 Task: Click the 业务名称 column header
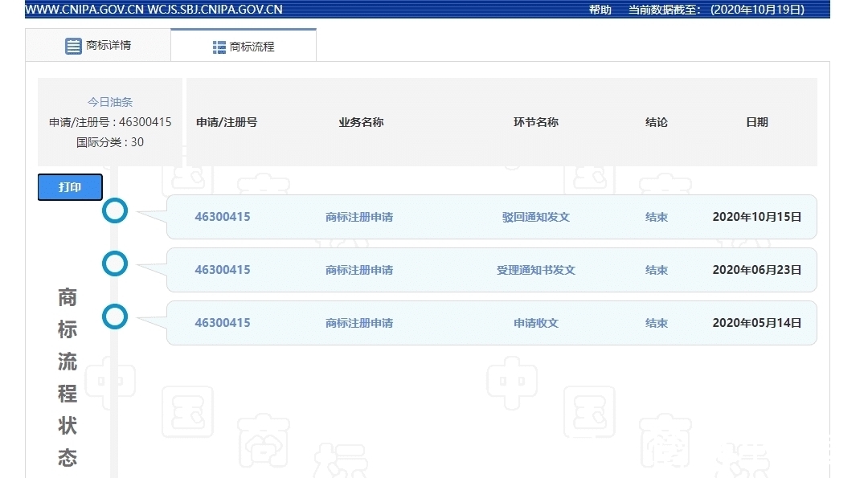[361, 122]
